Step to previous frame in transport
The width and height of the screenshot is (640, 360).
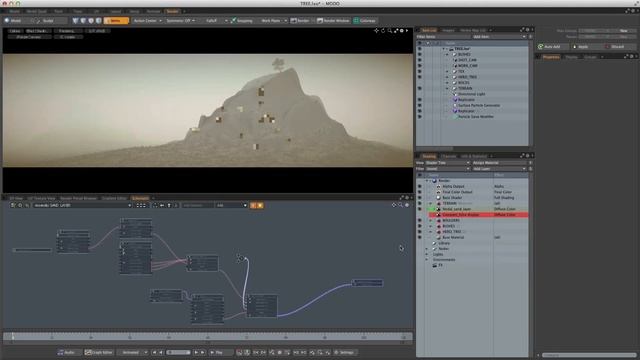click(x=161, y=352)
